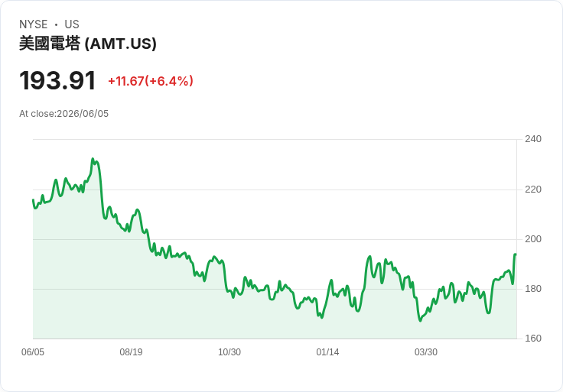Click the 160 y-axis price label
563x392 pixels.
pyautogui.click(x=533, y=339)
